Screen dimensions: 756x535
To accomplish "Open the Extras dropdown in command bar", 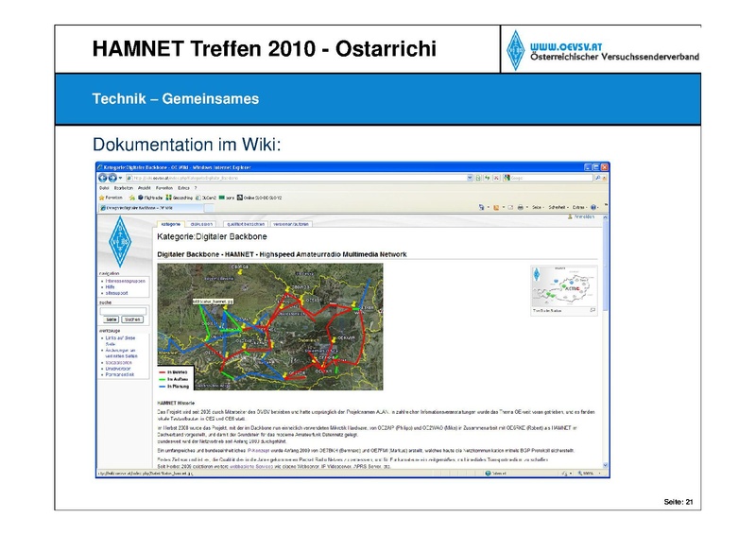I will pos(579,207).
